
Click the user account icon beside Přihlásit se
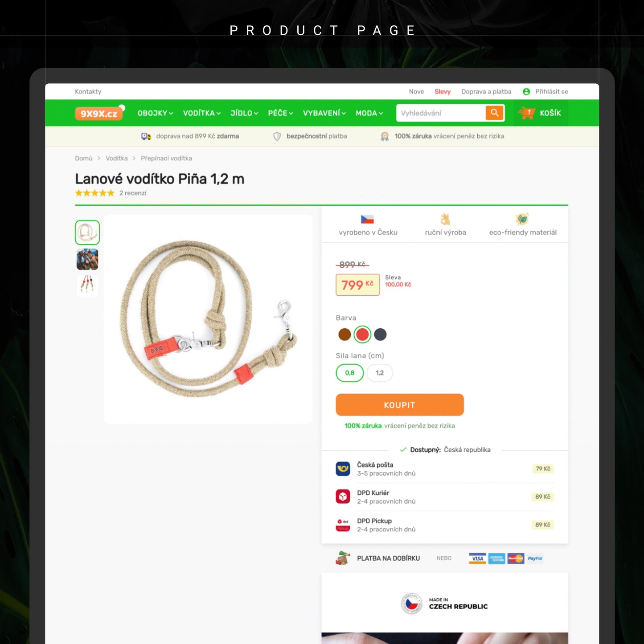[x=526, y=91]
